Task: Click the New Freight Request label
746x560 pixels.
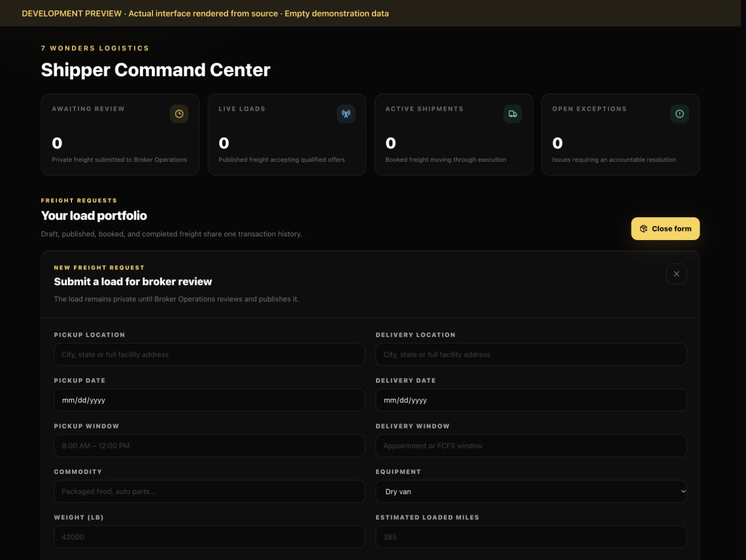Action: pyautogui.click(x=99, y=268)
